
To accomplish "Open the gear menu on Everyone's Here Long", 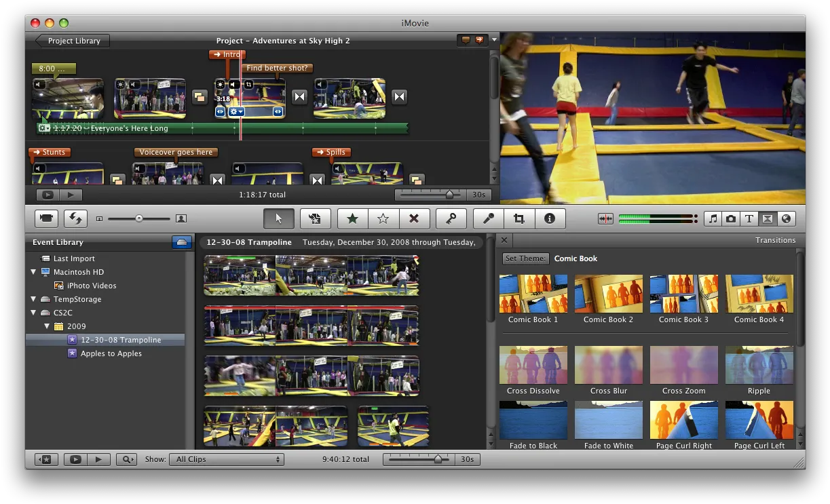I will (x=44, y=128).
